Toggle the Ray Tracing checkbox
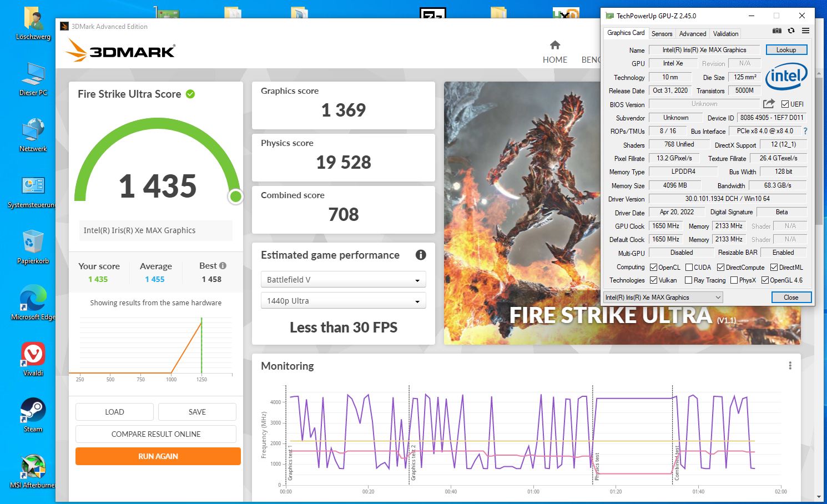Image resolution: width=827 pixels, height=504 pixels. click(x=688, y=280)
